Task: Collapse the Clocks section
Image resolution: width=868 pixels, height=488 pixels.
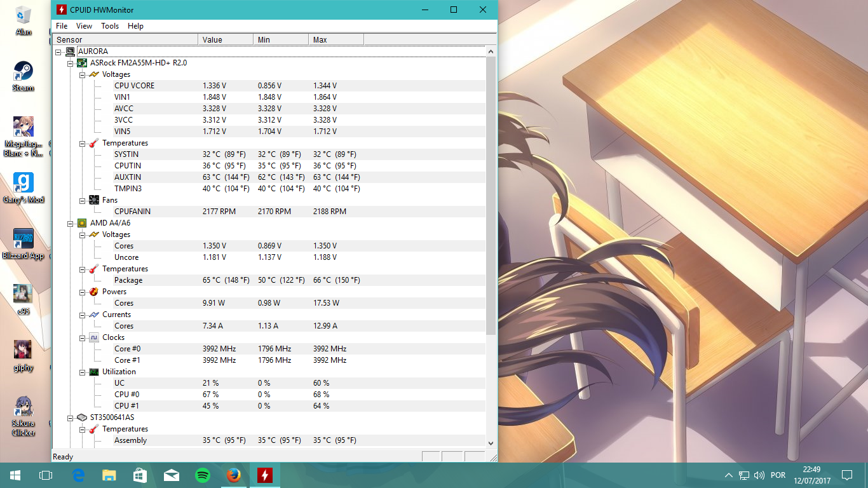Action: point(83,337)
